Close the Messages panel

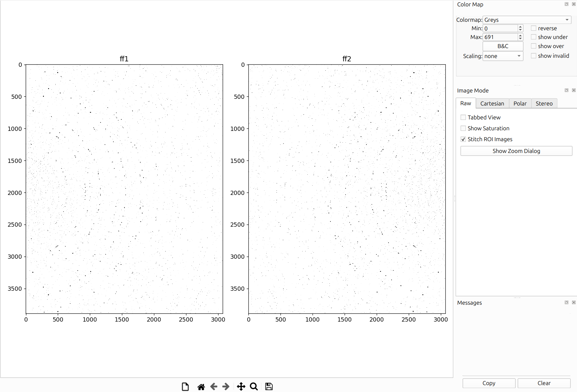pyautogui.click(x=574, y=303)
